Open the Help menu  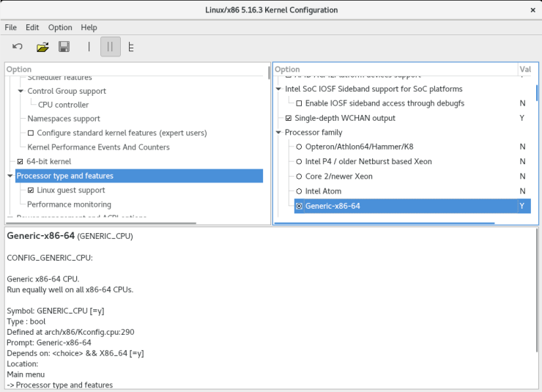pyautogui.click(x=89, y=27)
